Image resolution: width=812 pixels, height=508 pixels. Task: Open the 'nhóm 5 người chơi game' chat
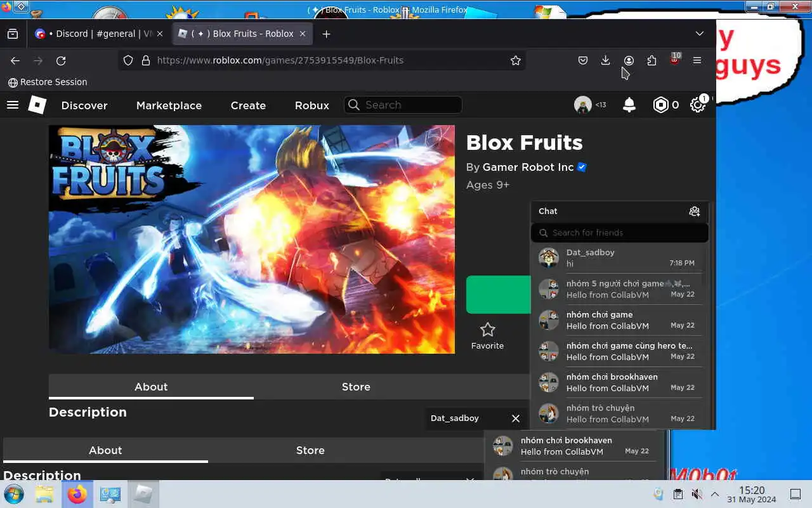click(620, 289)
